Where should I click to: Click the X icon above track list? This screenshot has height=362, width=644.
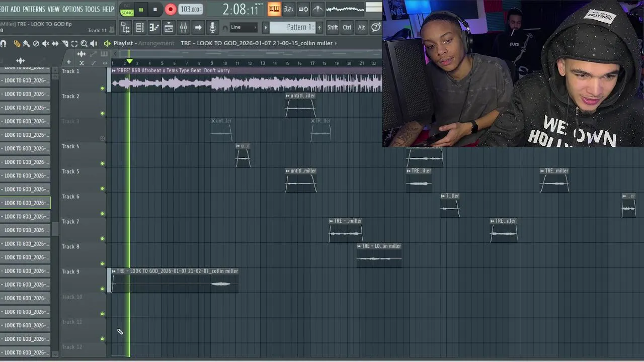point(82,63)
